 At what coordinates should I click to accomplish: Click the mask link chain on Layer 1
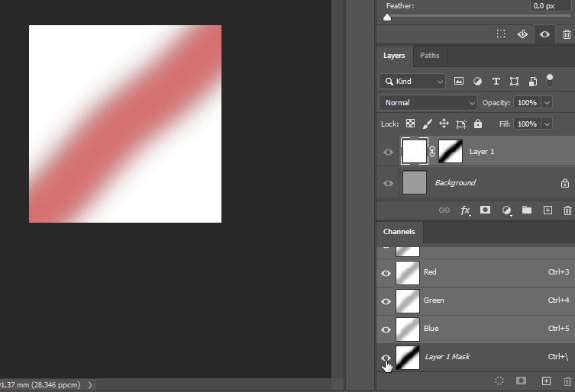[432, 151]
